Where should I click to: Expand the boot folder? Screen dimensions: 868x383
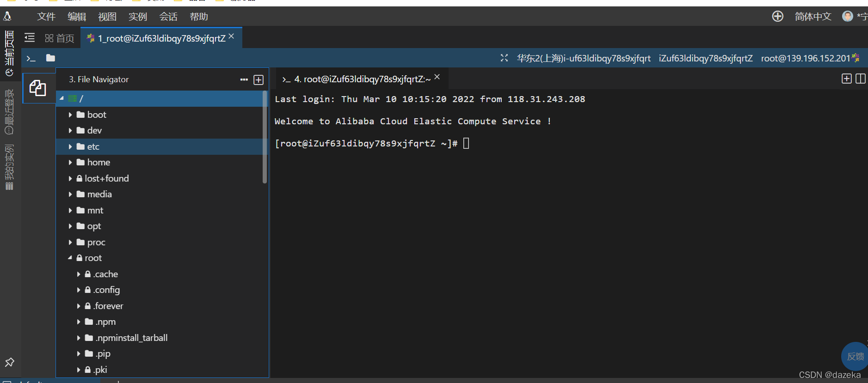click(70, 115)
